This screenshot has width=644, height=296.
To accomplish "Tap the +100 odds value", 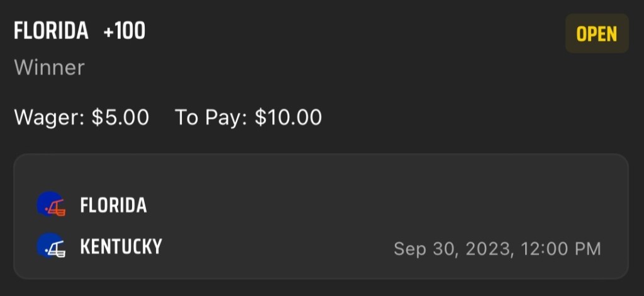I will coord(125,31).
